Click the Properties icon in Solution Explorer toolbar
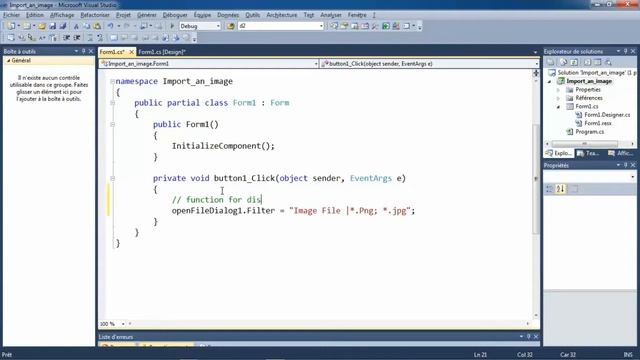640x360 pixels. (x=551, y=62)
